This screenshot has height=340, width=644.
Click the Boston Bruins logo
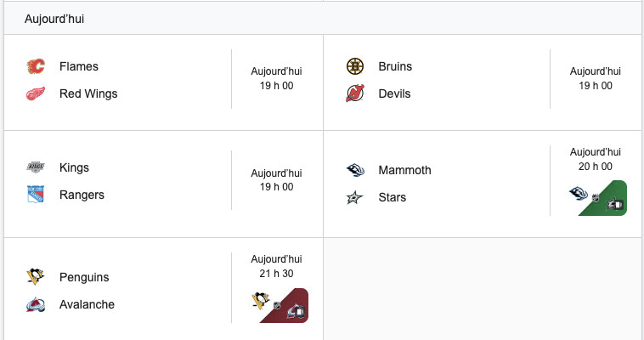(354, 66)
